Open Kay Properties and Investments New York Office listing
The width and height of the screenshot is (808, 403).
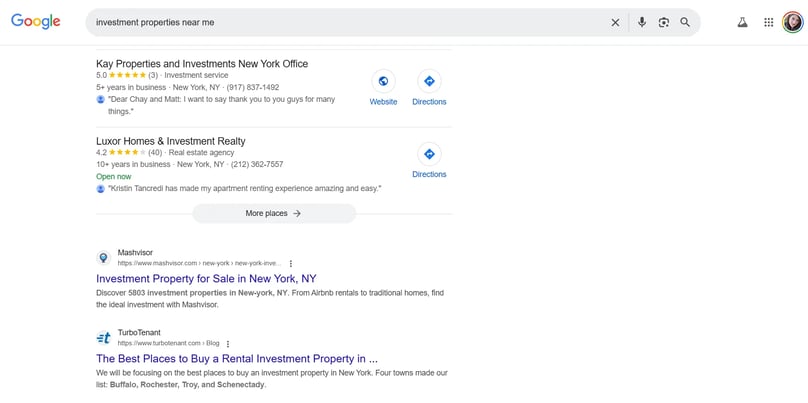click(x=202, y=64)
